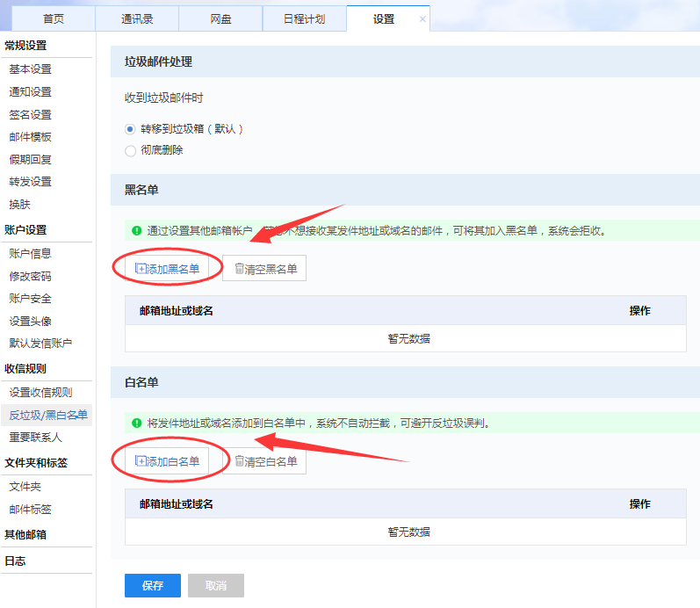Open 设置收信规则 in the sidebar
The width and height of the screenshot is (700, 608).
[x=40, y=392]
